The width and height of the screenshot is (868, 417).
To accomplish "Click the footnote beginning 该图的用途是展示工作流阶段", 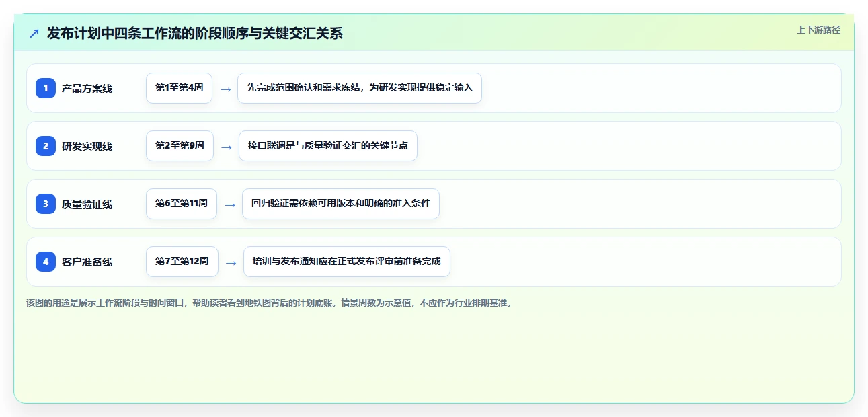I will pos(270,303).
